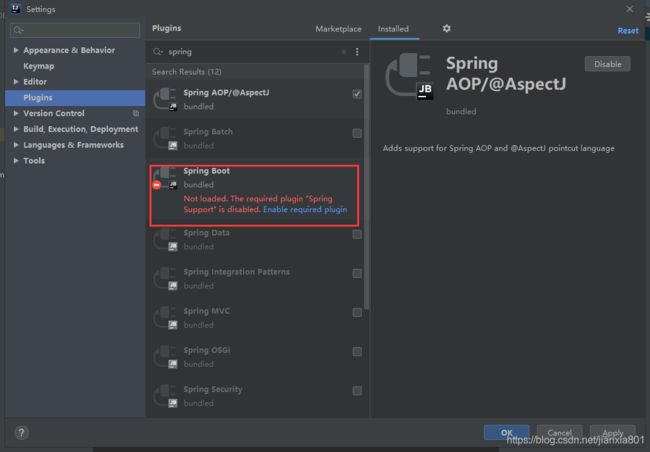Clear the spring search text
The height and width of the screenshot is (452, 650).
pyautogui.click(x=344, y=52)
